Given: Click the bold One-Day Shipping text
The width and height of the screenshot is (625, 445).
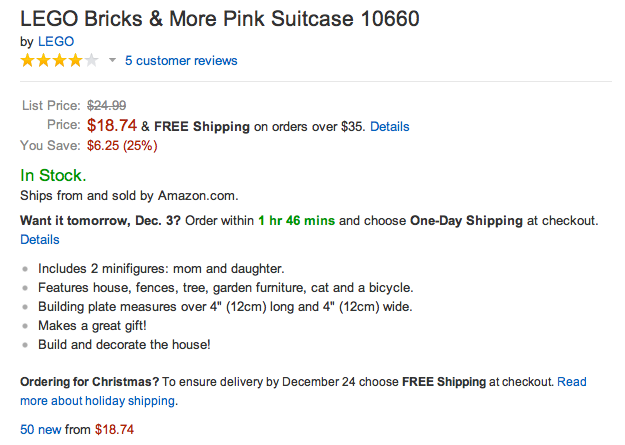Looking at the screenshot, I should pyautogui.click(x=468, y=220).
